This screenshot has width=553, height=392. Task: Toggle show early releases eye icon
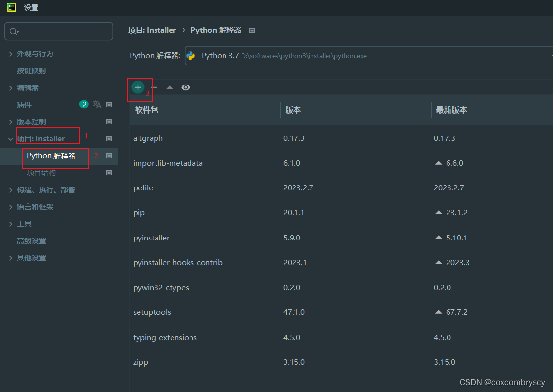click(186, 87)
